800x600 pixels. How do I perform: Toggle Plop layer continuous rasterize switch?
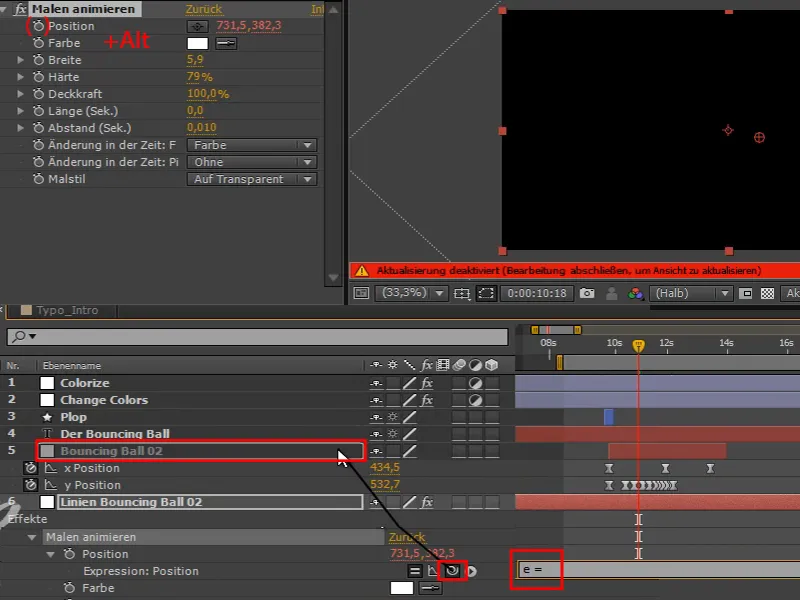click(x=392, y=417)
